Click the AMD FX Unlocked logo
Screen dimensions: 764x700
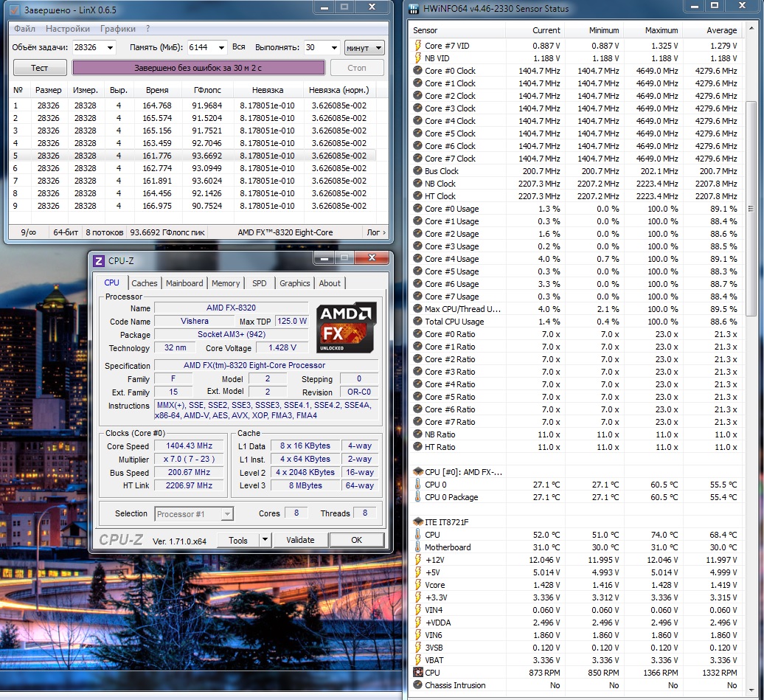347,326
